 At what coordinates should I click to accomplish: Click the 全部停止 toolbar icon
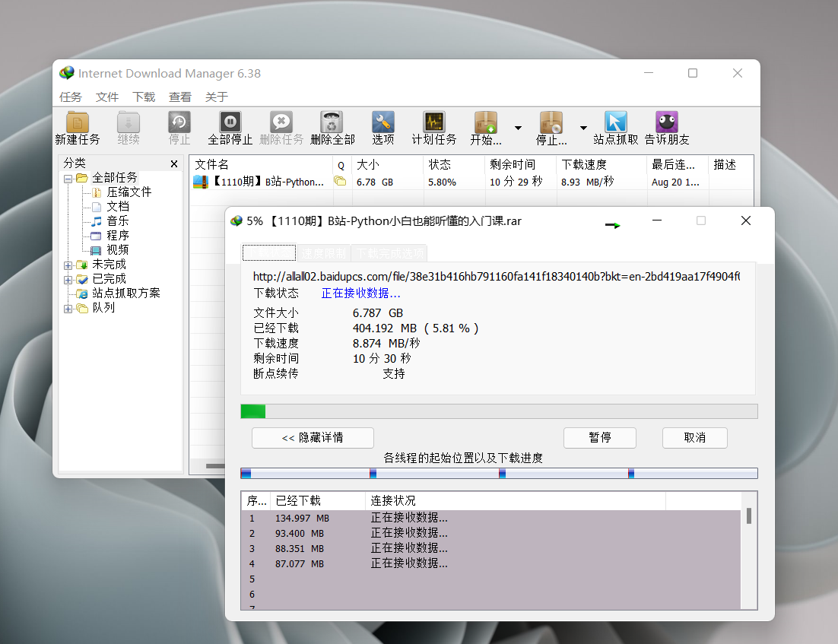coord(230,122)
